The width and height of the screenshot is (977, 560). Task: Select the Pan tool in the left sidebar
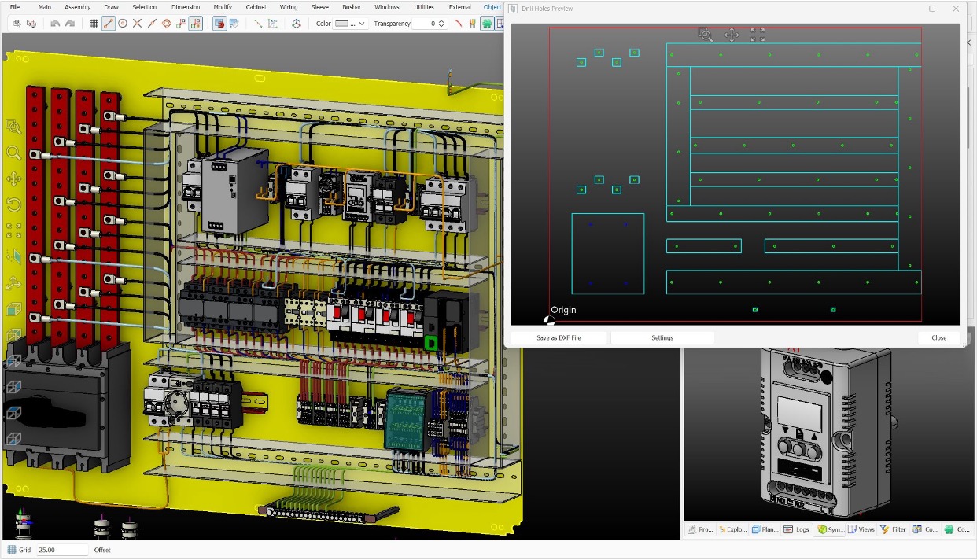(x=13, y=179)
